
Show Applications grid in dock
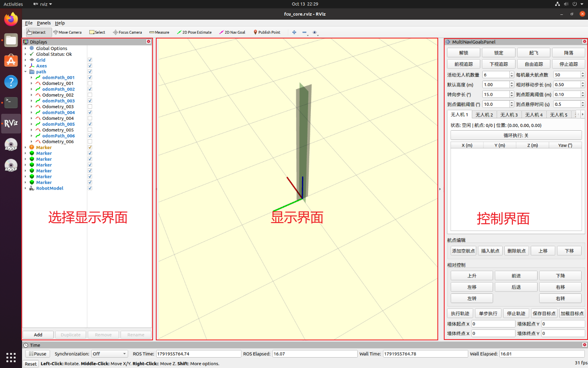[x=11, y=357]
